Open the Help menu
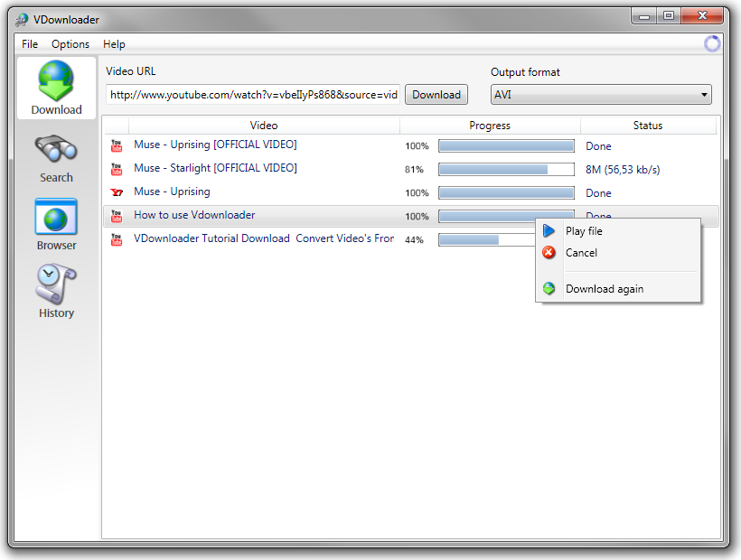This screenshot has width=741, height=560. [x=114, y=44]
